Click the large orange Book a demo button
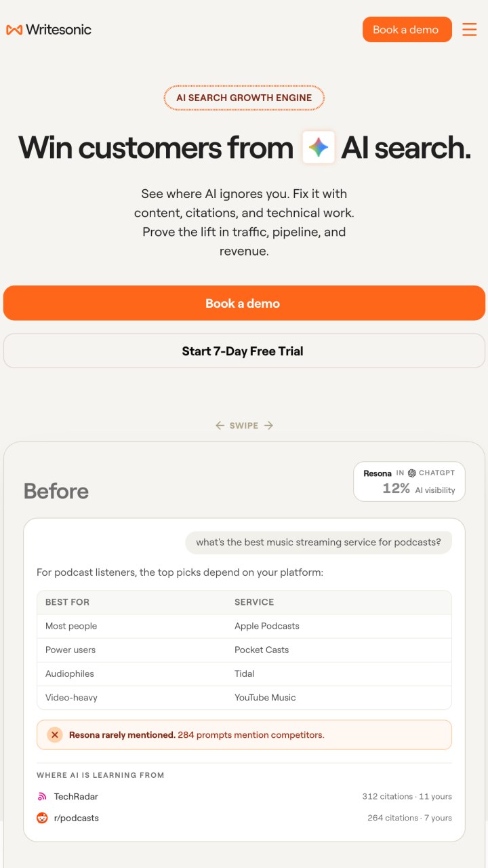The height and width of the screenshot is (868, 488). pyautogui.click(x=244, y=303)
